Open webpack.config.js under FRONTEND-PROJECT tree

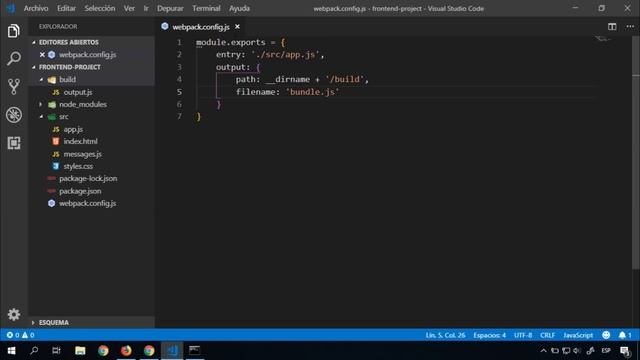(x=87, y=203)
